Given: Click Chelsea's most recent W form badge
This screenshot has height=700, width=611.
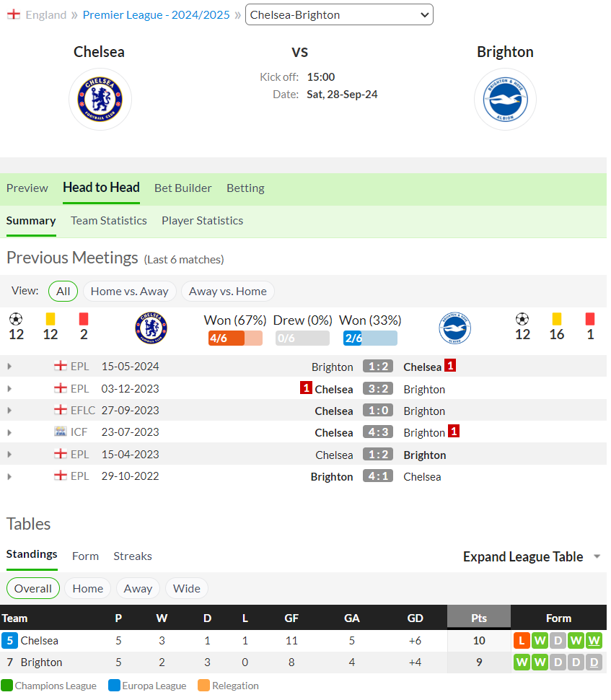Looking at the screenshot, I should tap(594, 641).
